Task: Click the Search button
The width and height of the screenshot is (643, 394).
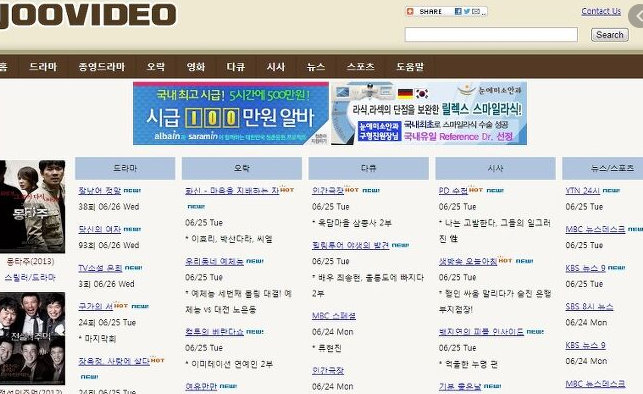Action: tap(609, 35)
